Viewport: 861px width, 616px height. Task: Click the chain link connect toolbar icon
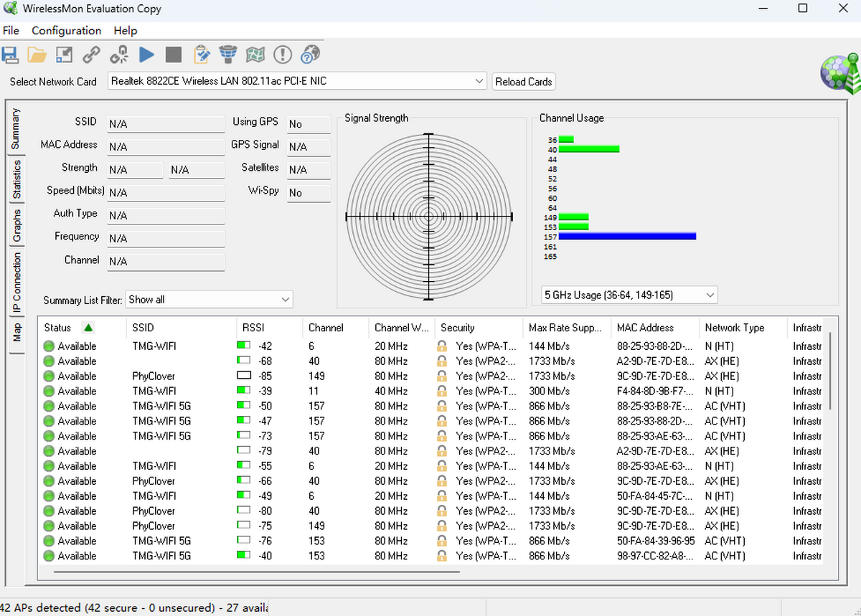pos(91,55)
